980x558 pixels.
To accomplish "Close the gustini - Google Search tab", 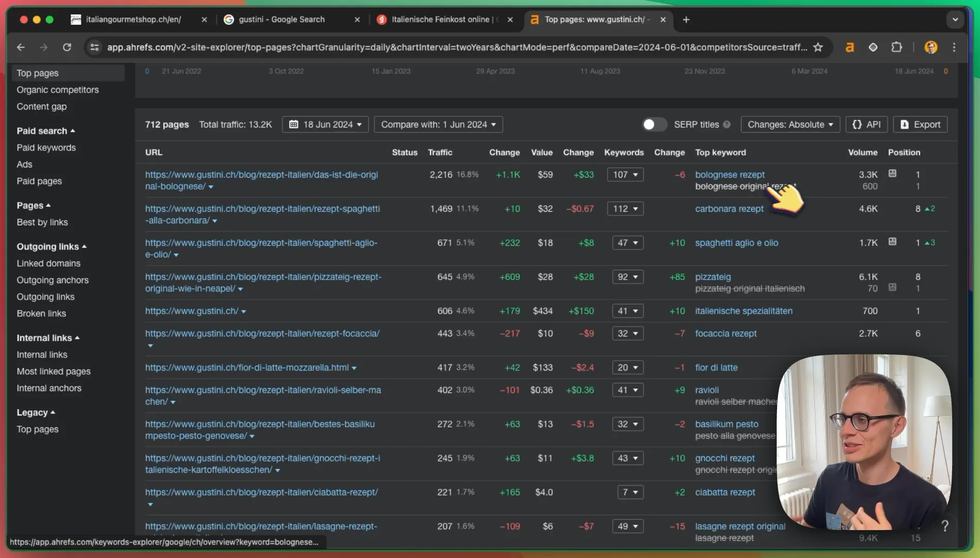I will click(x=357, y=20).
